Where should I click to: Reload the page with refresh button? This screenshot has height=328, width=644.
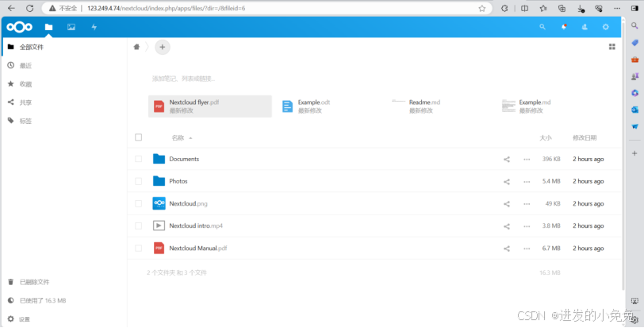(x=29, y=8)
